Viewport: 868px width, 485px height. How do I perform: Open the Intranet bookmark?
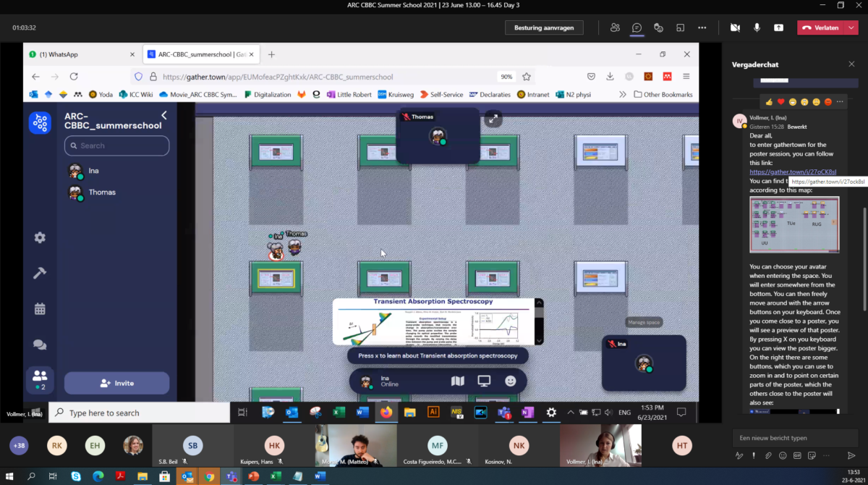click(532, 94)
